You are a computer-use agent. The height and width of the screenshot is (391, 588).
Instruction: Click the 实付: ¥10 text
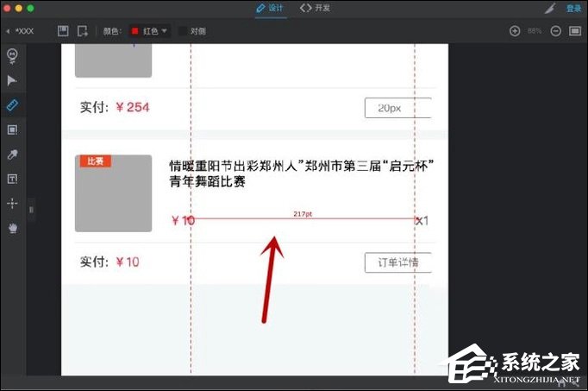pos(109,262)
